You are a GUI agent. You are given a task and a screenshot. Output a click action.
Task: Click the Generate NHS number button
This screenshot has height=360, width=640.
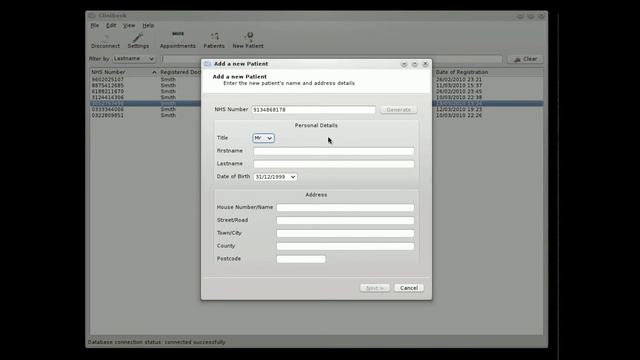point(398,110)
